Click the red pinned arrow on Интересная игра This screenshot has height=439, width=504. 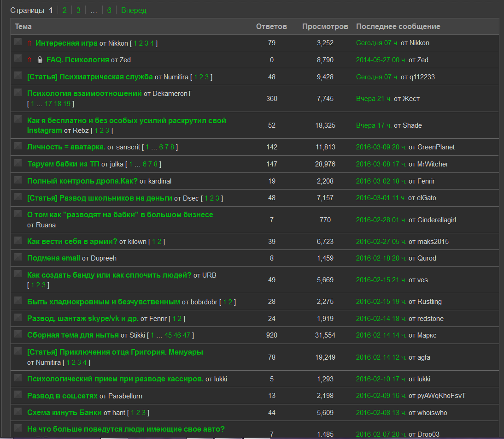pyautogui.click(x=29, y=43)
